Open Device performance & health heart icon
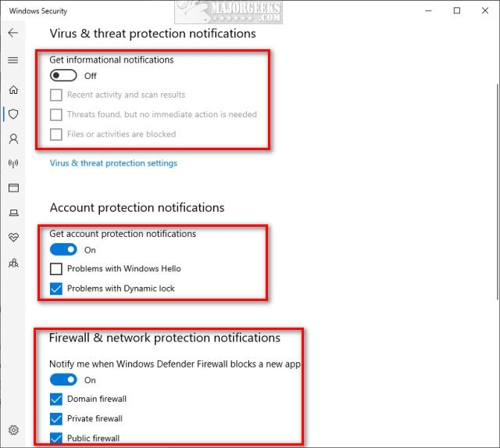Image resolution: width=500 pixels, height=448 pixels. click(13, 238)
